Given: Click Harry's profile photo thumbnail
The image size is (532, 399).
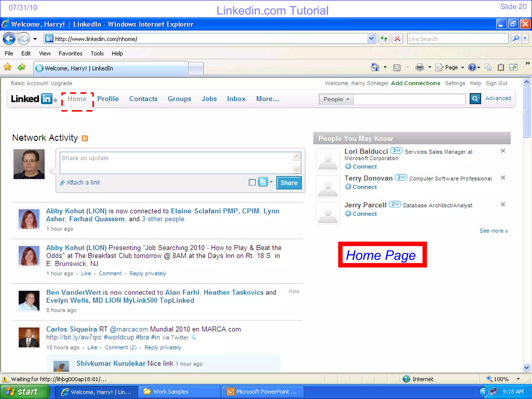Looking at the screenshot, I should [29, 164].
